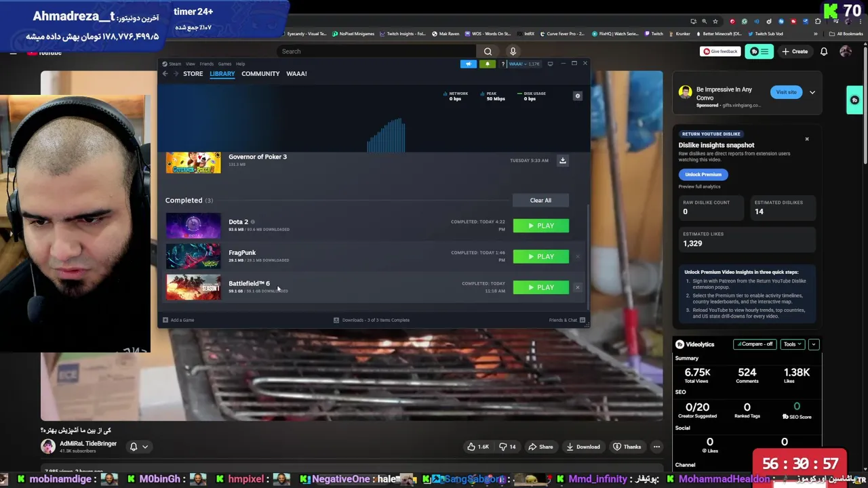Click the AdMiRaL TideBringer channel name
Image resolution: width=868 pixels, height=488 pixels.
pos(88,443)
